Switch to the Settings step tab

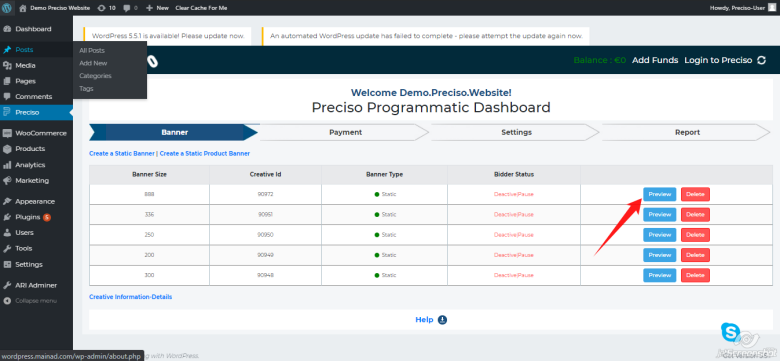pyautogui.click(x=516, y=132)
